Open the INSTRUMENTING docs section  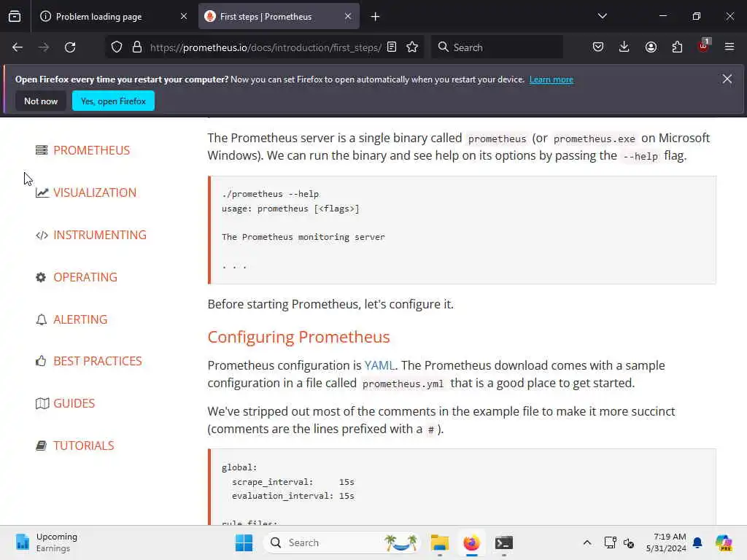100,235
